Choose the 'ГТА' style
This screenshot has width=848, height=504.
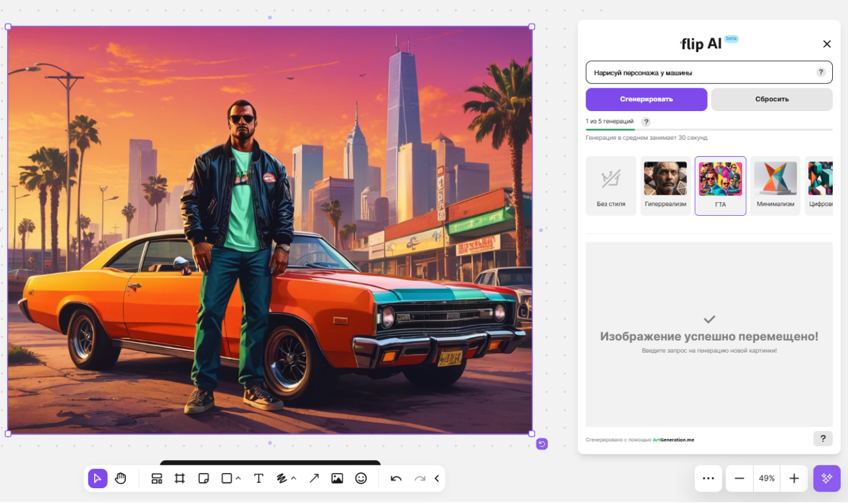pyautogui.click(x=721, y=186)
